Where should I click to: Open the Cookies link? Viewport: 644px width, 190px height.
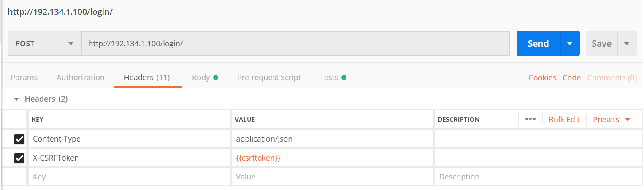click(x=542, y=78)
